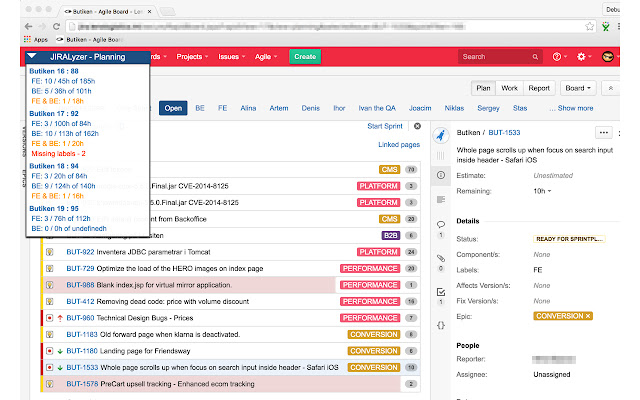Click browser back arrow

point(28,27)
